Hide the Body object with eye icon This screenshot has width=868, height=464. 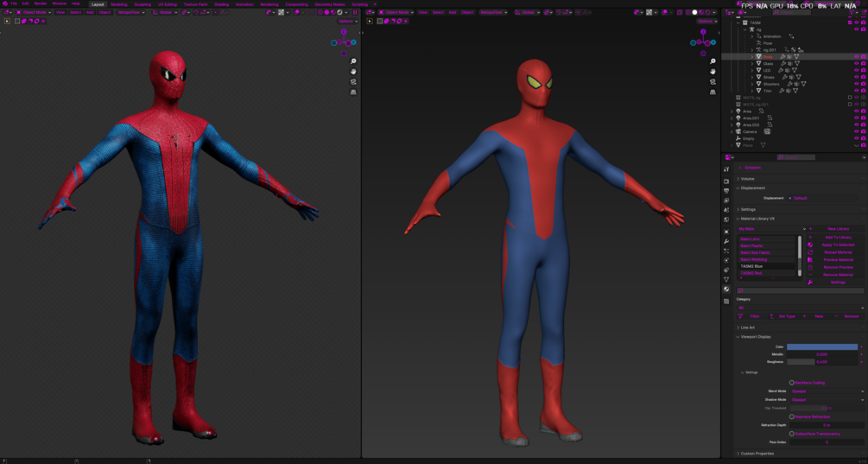point(856,57)
